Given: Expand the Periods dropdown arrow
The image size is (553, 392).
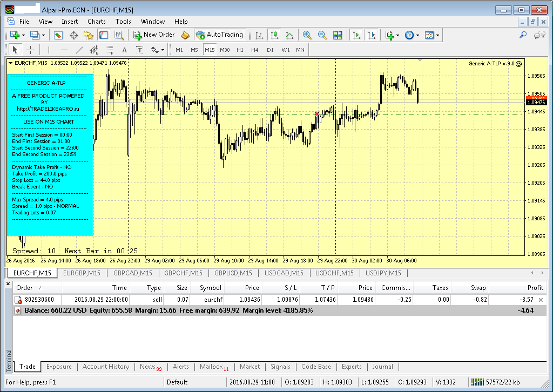Looking at the screenshot, I should [x=417, y=35].
